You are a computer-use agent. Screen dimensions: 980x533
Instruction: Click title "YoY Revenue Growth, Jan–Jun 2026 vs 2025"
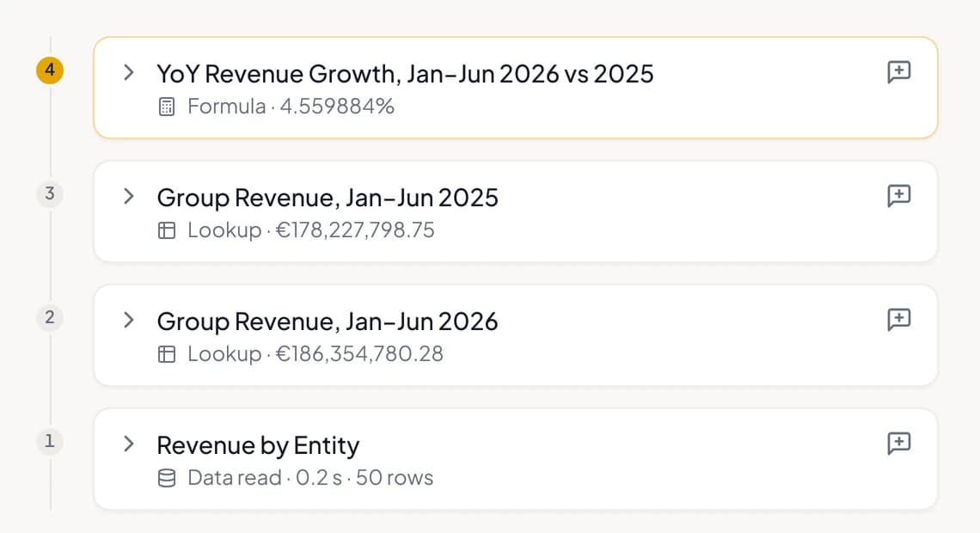point(405,74)
